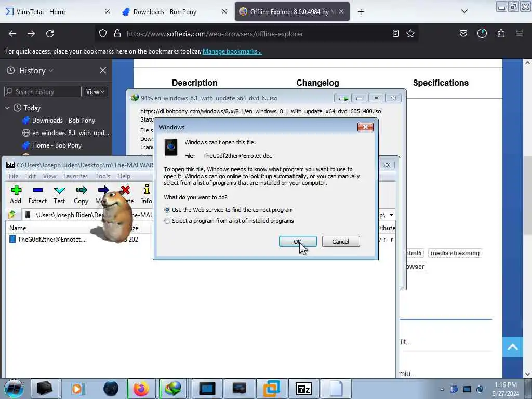Click the 7-Zip up-one-folder icon

click(x=12, y=215)
